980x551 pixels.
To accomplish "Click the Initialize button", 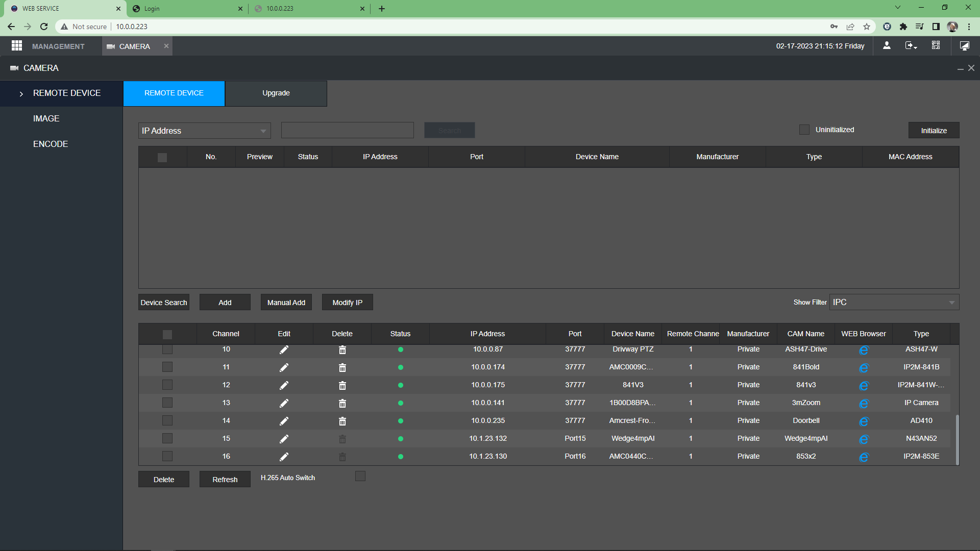I will [x=934, y=130].
